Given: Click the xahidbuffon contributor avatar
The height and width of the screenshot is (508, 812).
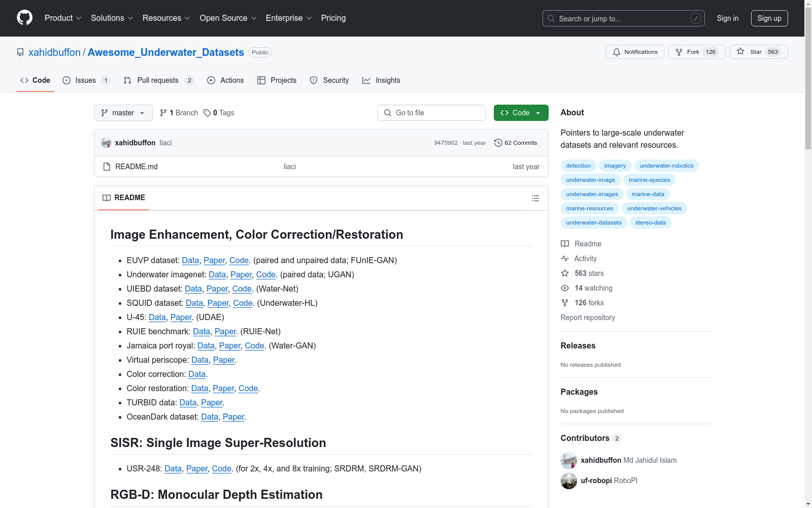Looking at the screenshot, I should point(568,460).
